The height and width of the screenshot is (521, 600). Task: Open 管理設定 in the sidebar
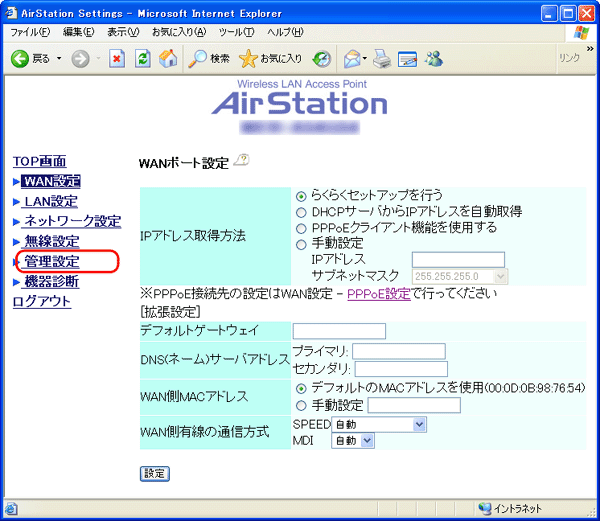[x=52, y=262]
